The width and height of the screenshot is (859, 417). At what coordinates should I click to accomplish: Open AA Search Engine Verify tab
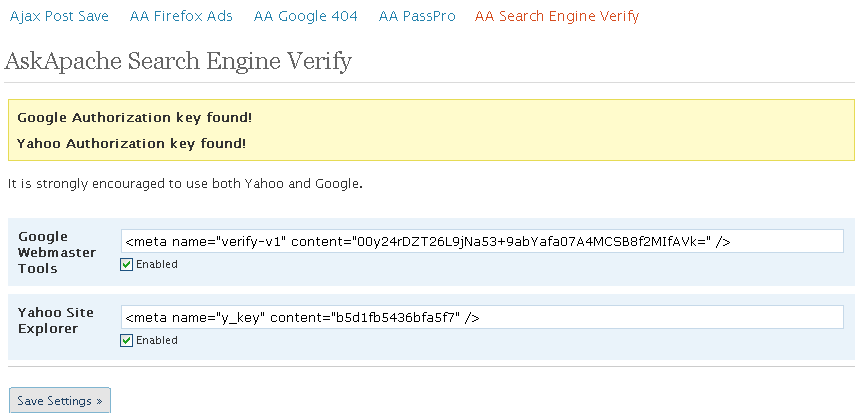tap(557, 16)
